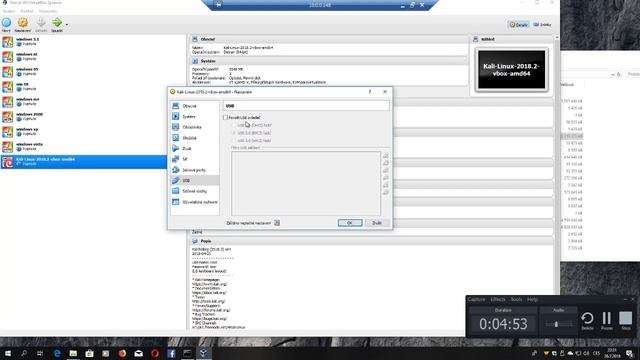Open the taskbar search icon
Screen dimensions: 640x360
(x=24, y=353)
